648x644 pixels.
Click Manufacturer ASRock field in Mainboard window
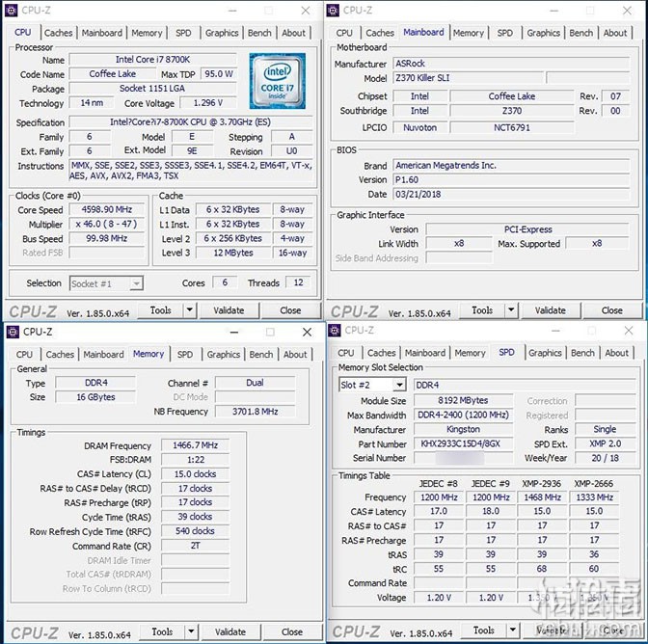[511, 64]
